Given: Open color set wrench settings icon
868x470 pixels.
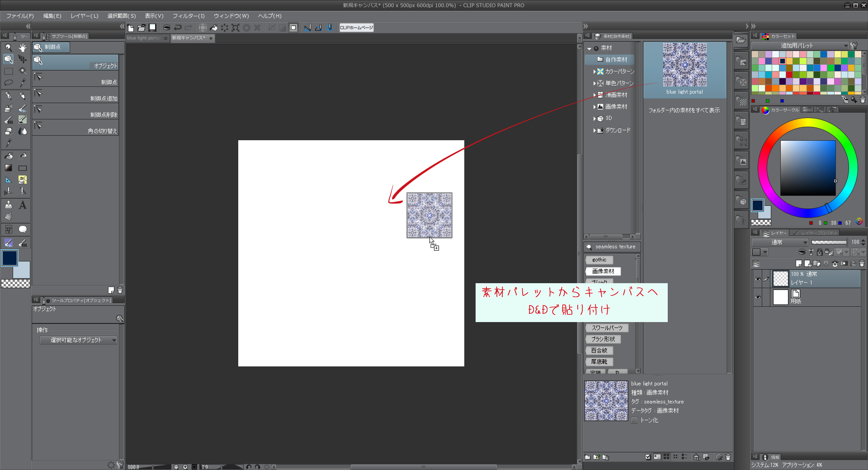Looking at the screenshot, I should [x=854, y=46].
